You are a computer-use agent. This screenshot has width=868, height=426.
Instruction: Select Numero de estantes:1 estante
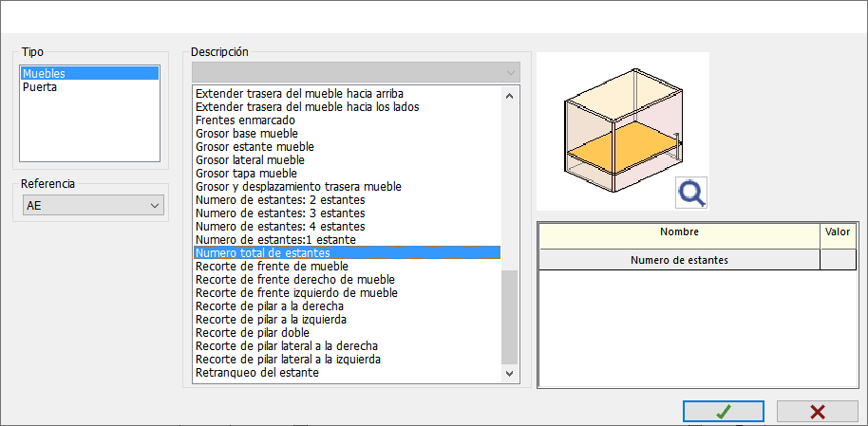pyautogui.click(x=347, y=239)
